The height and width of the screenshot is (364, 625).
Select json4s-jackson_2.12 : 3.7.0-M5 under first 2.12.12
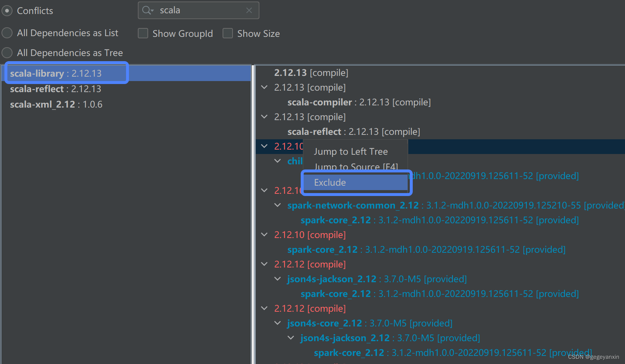(377, 279)
